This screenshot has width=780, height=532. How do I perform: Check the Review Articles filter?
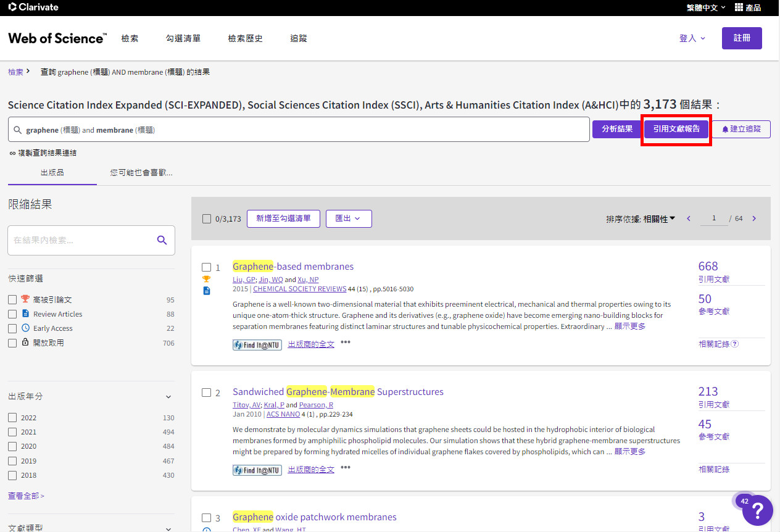click(x=12, y=314)
